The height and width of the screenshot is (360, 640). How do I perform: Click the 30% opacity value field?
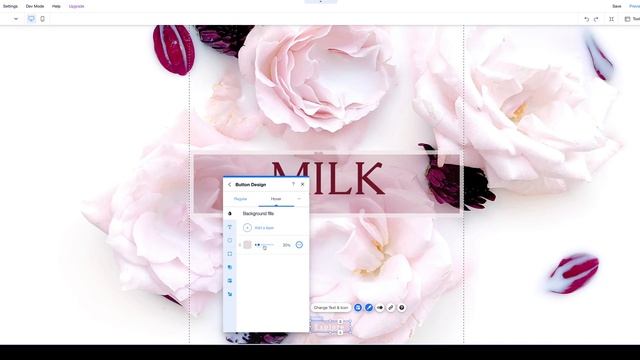tap(287, 245)
